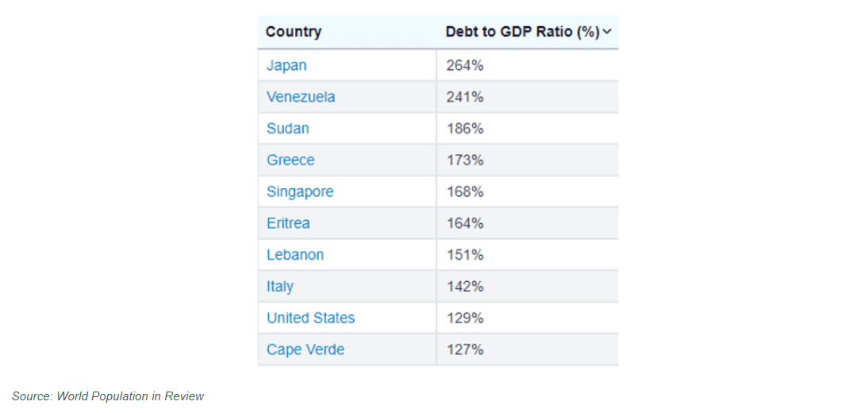Screen dimensions: 868x413
Task: Click the Debt to GDP Ratio (%) header text
Action: pos(522,32)
